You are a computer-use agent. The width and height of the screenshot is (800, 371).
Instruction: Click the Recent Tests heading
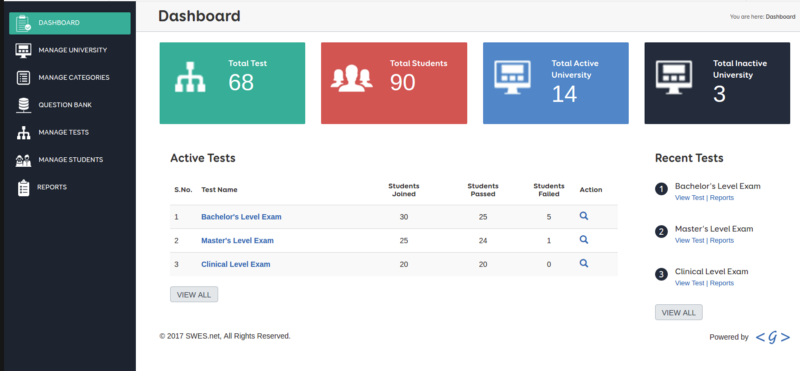(x=689, y=158)
